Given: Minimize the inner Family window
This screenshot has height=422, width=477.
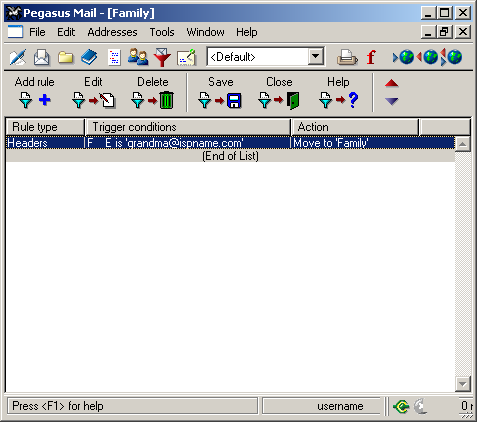Looking at the screenshot, I should point(429,32).
